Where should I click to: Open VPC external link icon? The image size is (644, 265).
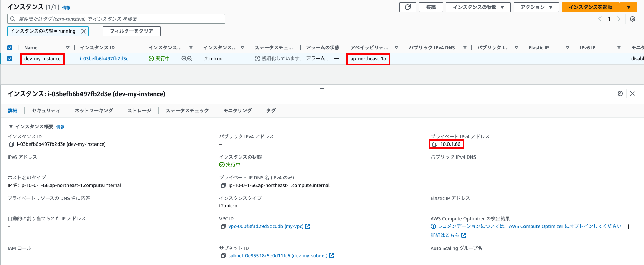tap(307, 226)
